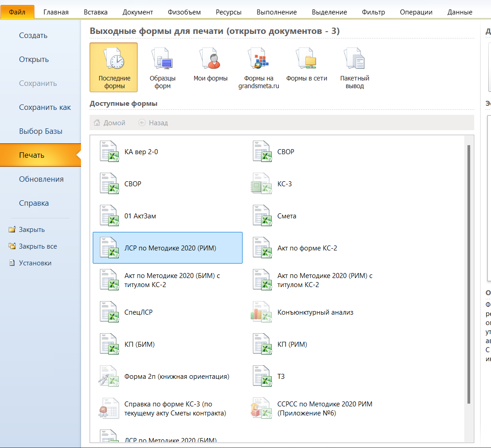Click the Установки settings item

[35, 263]
